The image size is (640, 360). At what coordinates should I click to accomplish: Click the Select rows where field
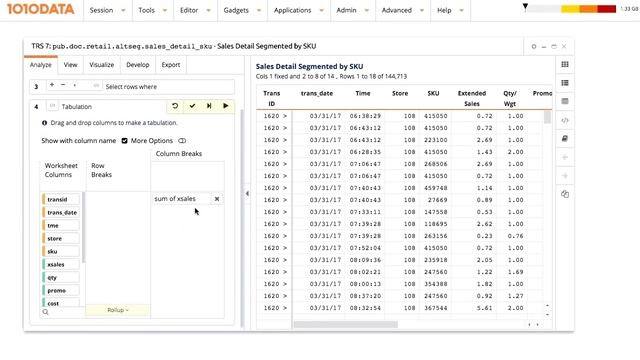tap(168, 87)
